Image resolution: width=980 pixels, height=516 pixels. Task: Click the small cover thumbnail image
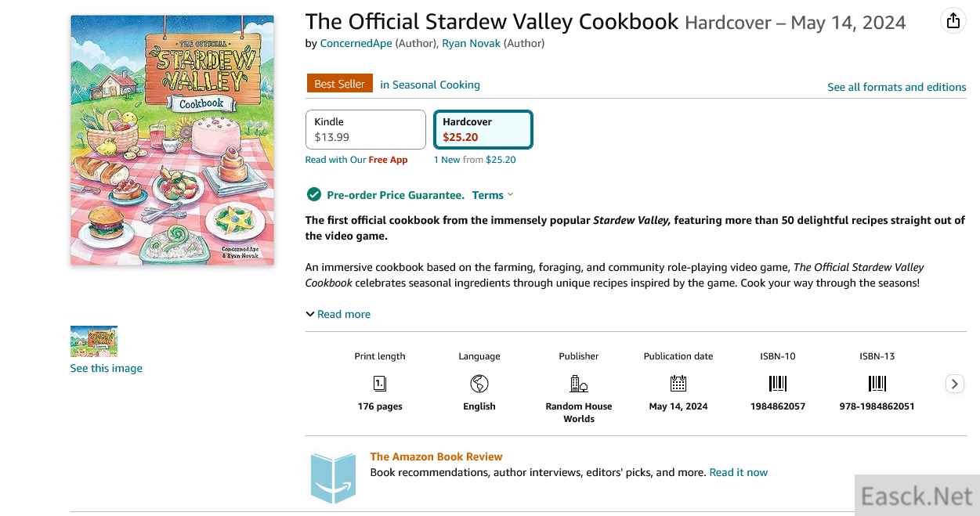tap(94, 341)
